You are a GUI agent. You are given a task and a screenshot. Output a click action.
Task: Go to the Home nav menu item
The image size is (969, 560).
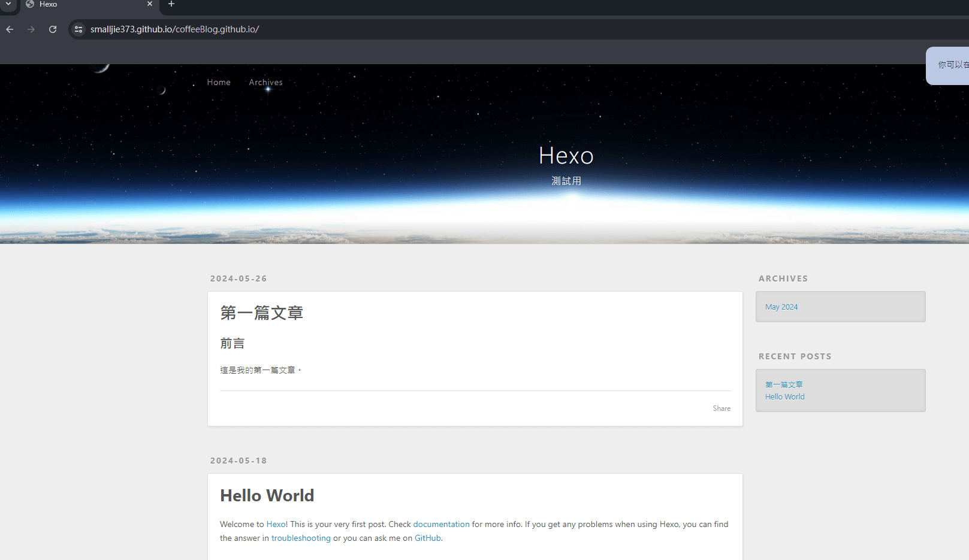219,83
